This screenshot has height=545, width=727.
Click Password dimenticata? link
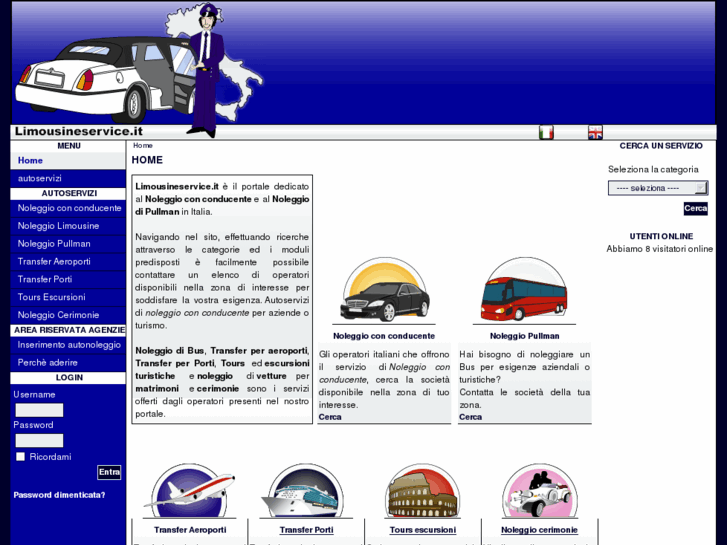click(59, 495)
